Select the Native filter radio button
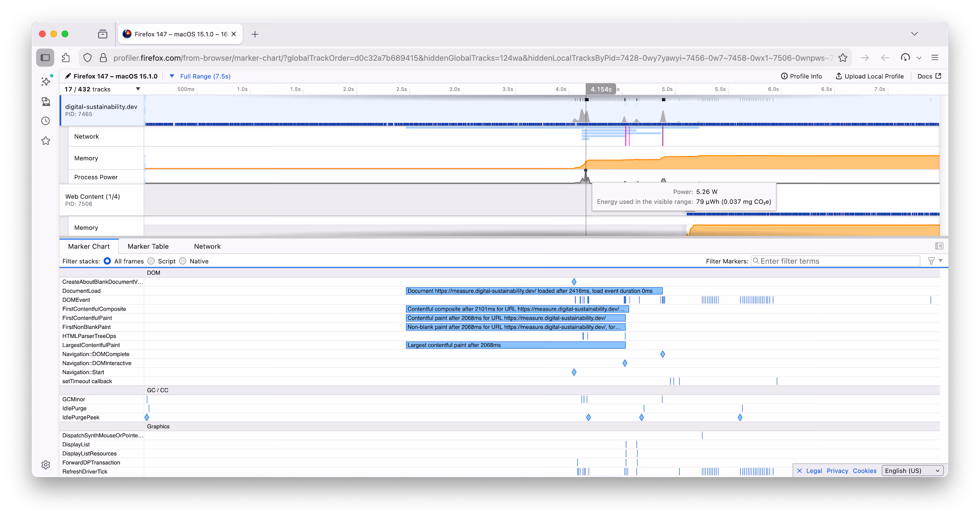The width and height of the screenshot is (980, 519). (183, 261)
